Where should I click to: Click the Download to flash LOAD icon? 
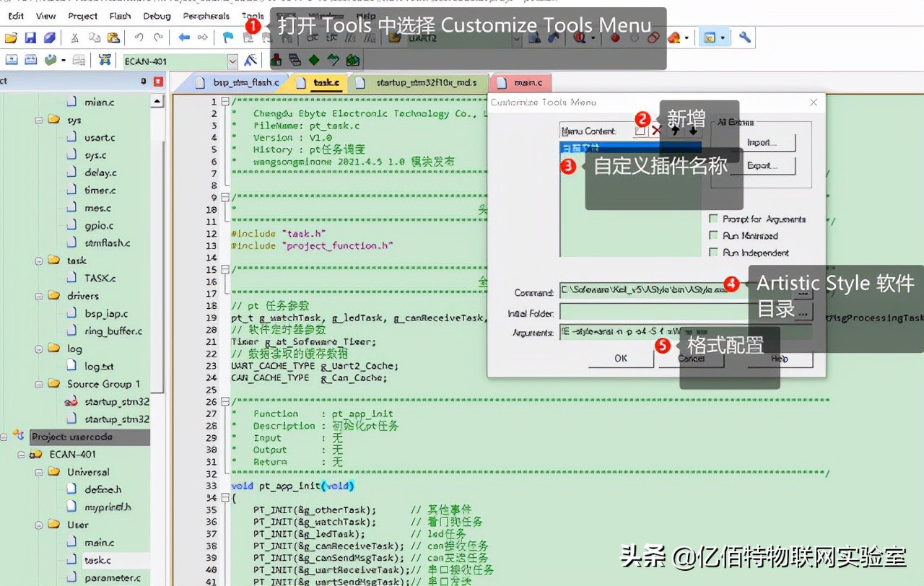(x=105, y=60)
